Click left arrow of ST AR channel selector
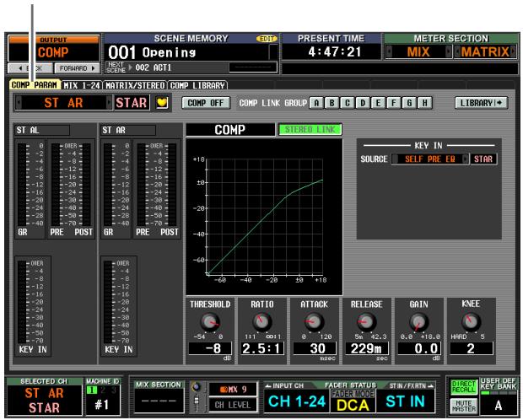The width and height of the screenshot is (523, 420). [19, 102]
